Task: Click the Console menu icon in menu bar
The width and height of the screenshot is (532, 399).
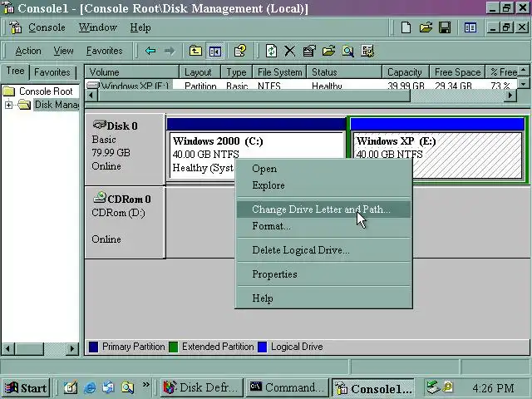Action: (15, 27)
